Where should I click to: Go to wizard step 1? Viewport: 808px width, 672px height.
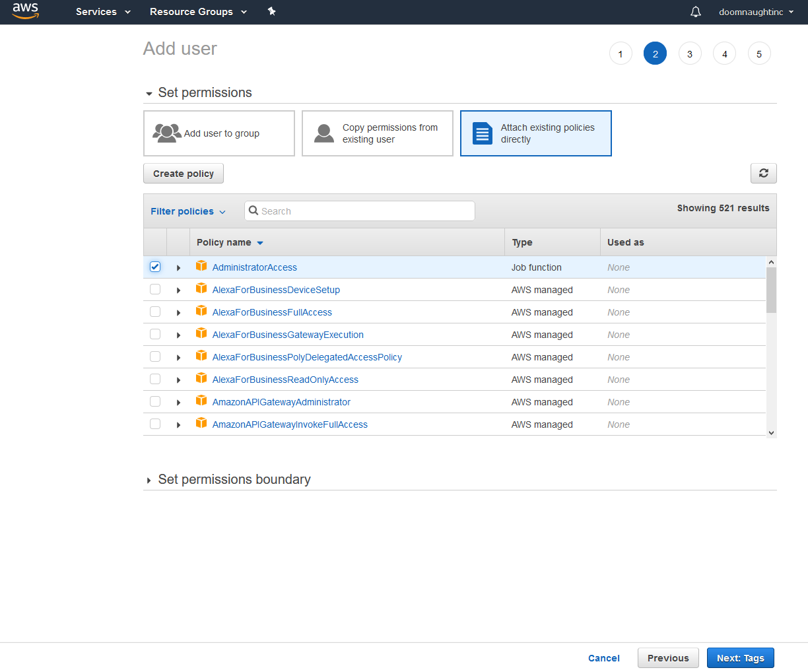[x=621, y=53]
